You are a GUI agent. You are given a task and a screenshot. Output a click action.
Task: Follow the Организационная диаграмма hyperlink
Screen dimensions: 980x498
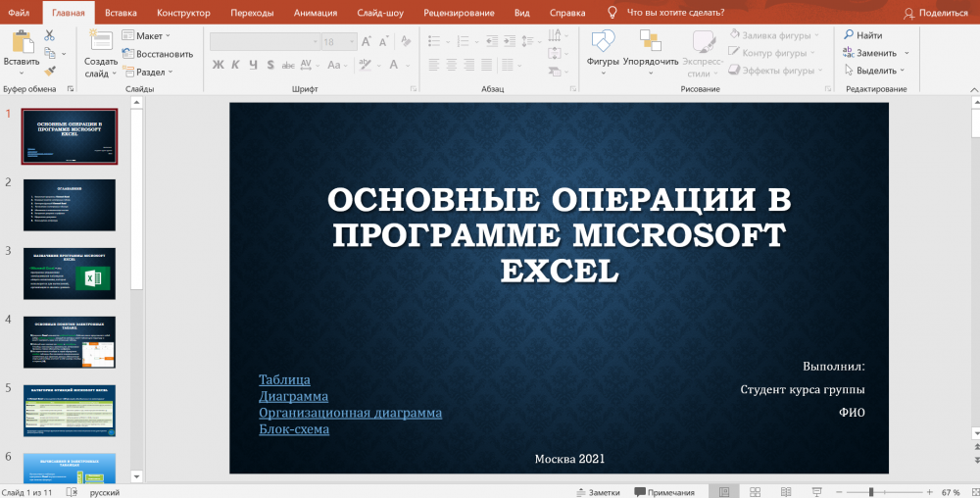pos(350,414)
